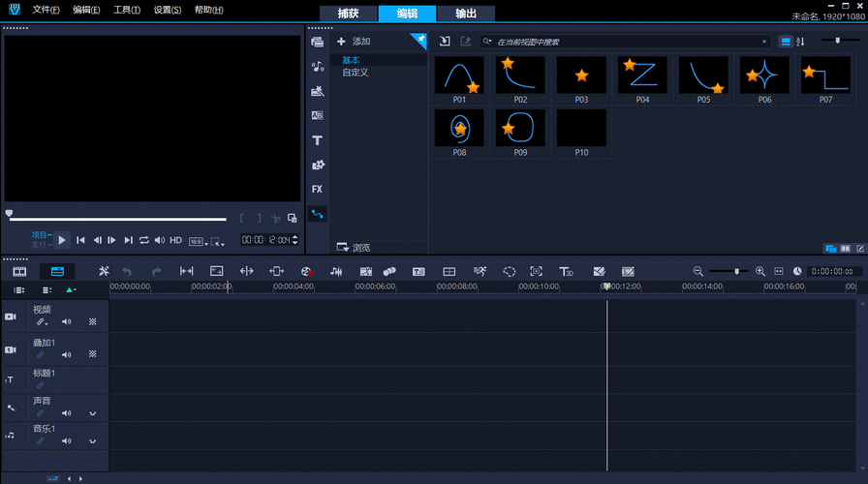Open the Title (T) library panel
Viewport: 868px width, 484px height.
click(317, 140)
